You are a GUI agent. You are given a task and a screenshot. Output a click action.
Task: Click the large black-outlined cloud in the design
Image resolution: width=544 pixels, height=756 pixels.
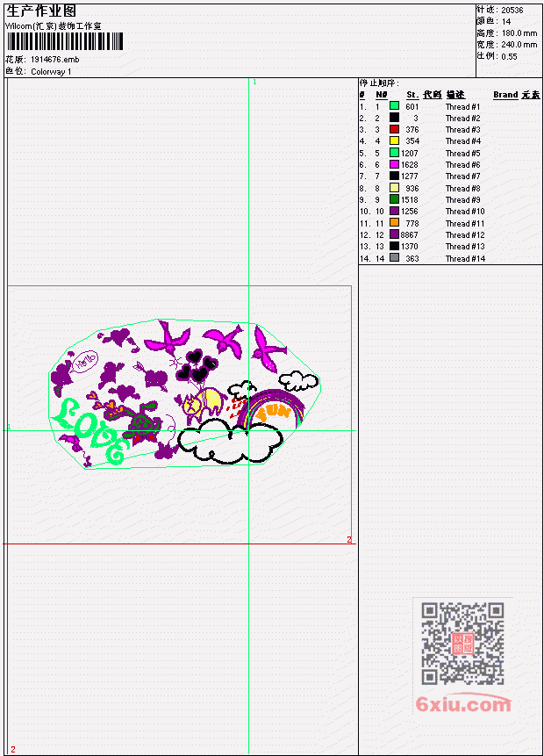[229, 441]
